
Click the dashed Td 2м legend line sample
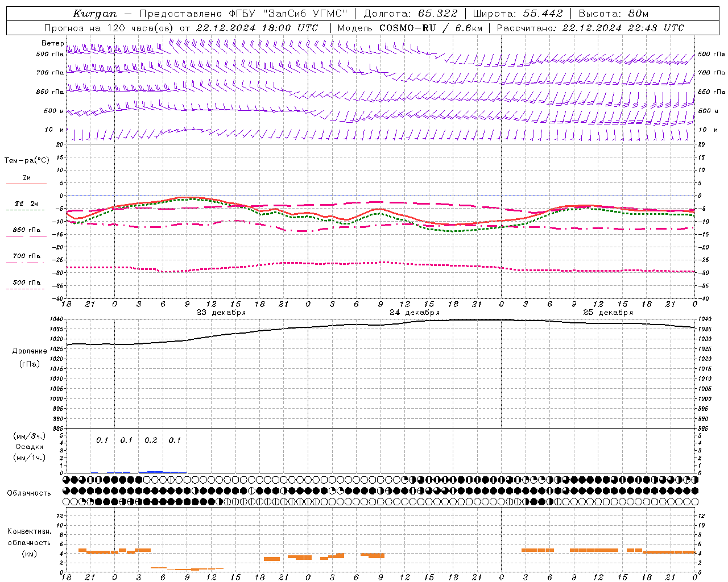[x=25, y=210]
